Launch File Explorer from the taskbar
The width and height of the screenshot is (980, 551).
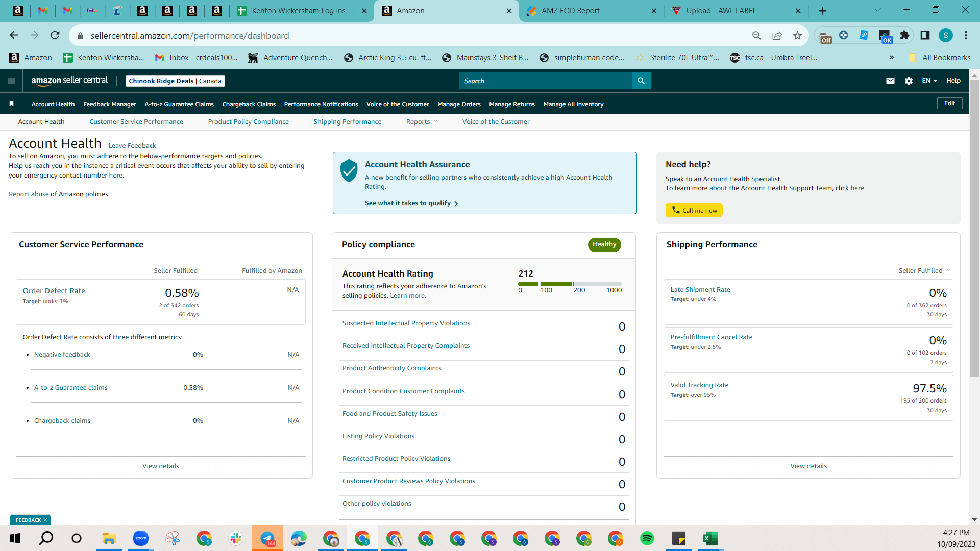click(109, 538)
